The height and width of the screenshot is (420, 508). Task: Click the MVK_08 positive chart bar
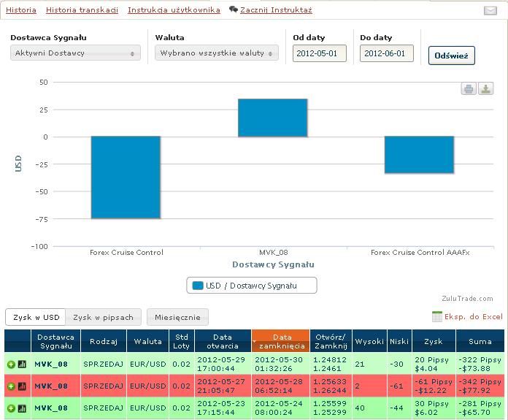coord(273,118)
